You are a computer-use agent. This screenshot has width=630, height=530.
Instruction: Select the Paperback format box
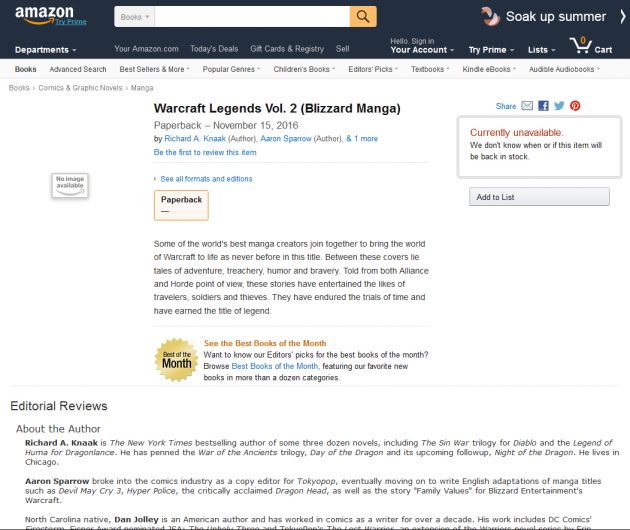[181, 205]
